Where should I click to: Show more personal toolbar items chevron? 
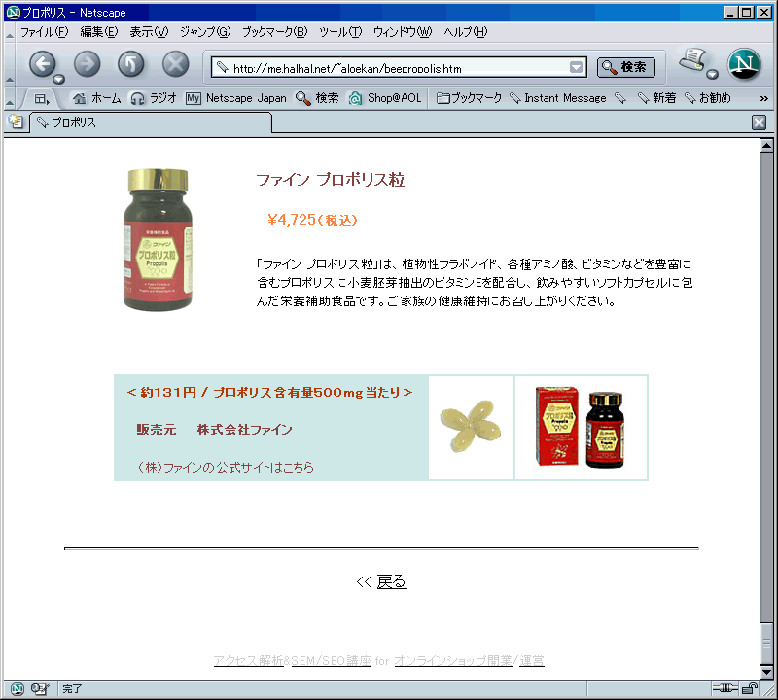pos(763,99)
